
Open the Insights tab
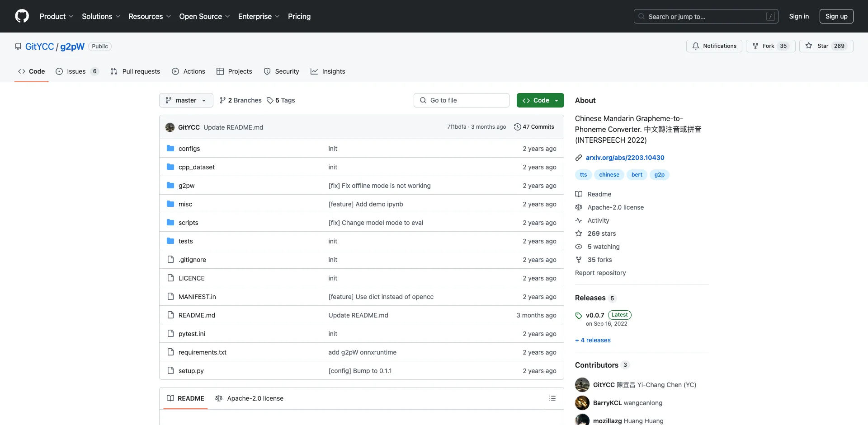tap(328, 71)
